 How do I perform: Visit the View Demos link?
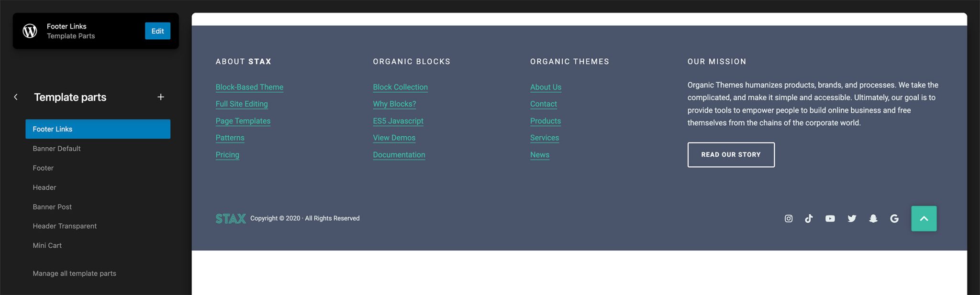394,138
